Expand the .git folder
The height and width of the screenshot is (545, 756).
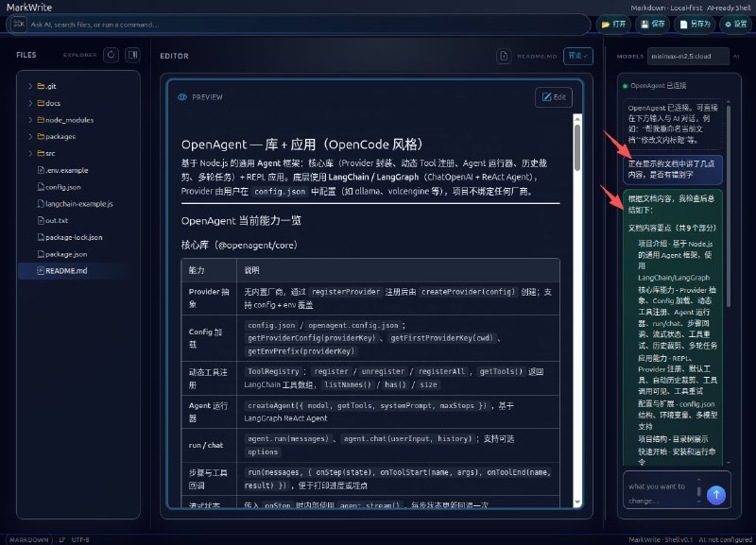coord(30,86)
